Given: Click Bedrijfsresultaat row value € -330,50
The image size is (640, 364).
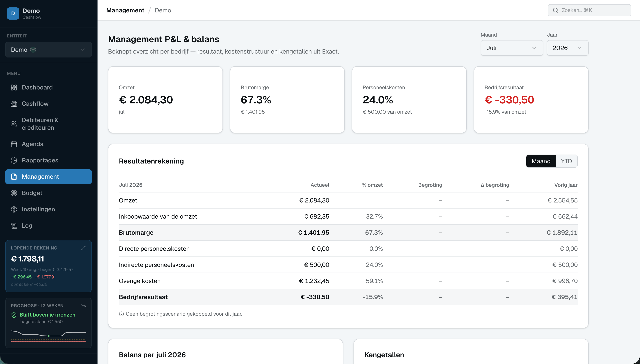Looking at the screenshot, I should click(x=315, y=297).
